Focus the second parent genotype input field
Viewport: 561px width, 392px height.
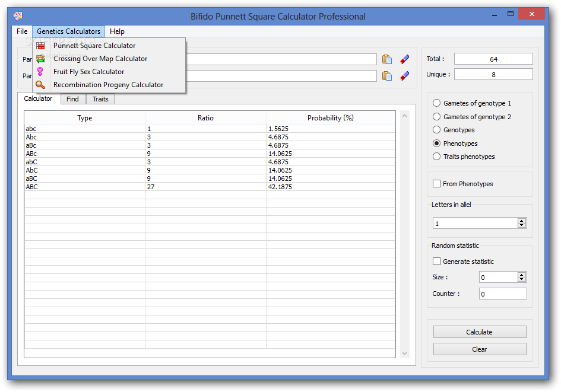click(281, 76)
